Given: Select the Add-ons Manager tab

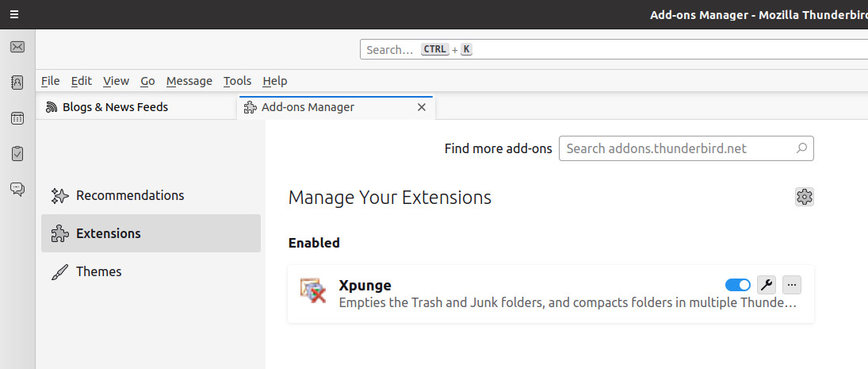Looking at the screenshot, I should click(x=336, y=107).
